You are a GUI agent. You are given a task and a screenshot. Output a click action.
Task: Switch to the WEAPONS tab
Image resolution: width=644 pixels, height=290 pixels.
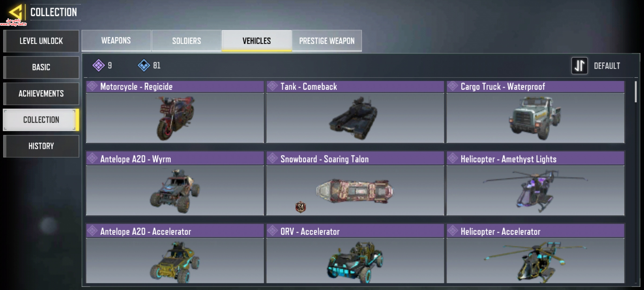116,41
